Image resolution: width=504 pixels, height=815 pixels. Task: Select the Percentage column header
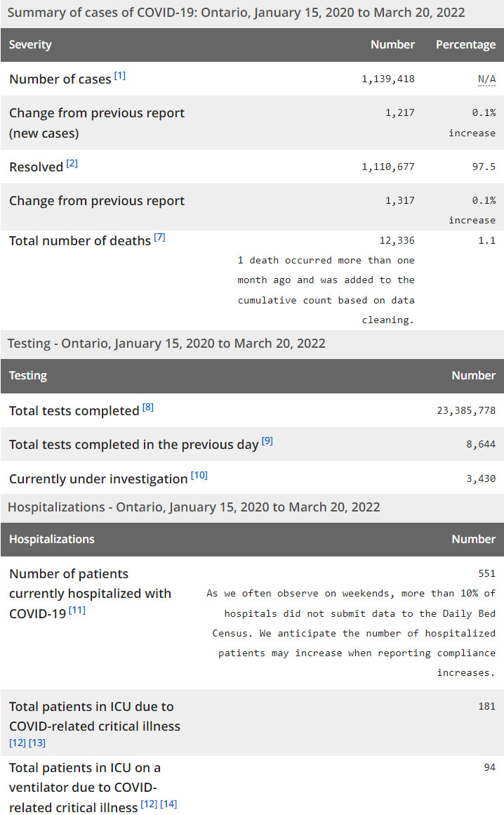(x=465, y=45)
